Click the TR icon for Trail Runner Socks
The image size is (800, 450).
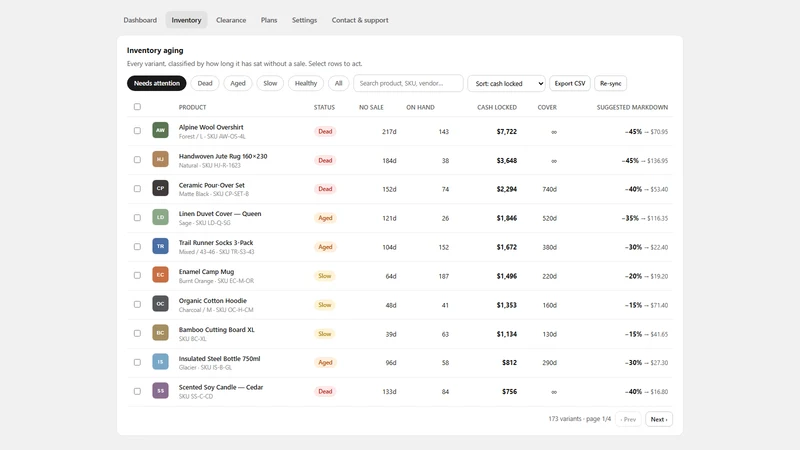pyautogui.click(x=160, y=246)
